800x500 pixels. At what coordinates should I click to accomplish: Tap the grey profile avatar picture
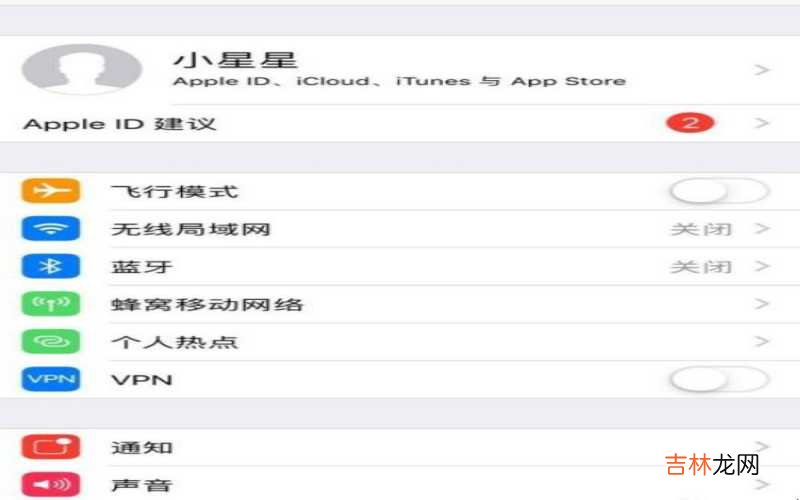pyautogui.click(x=82, y=69)
